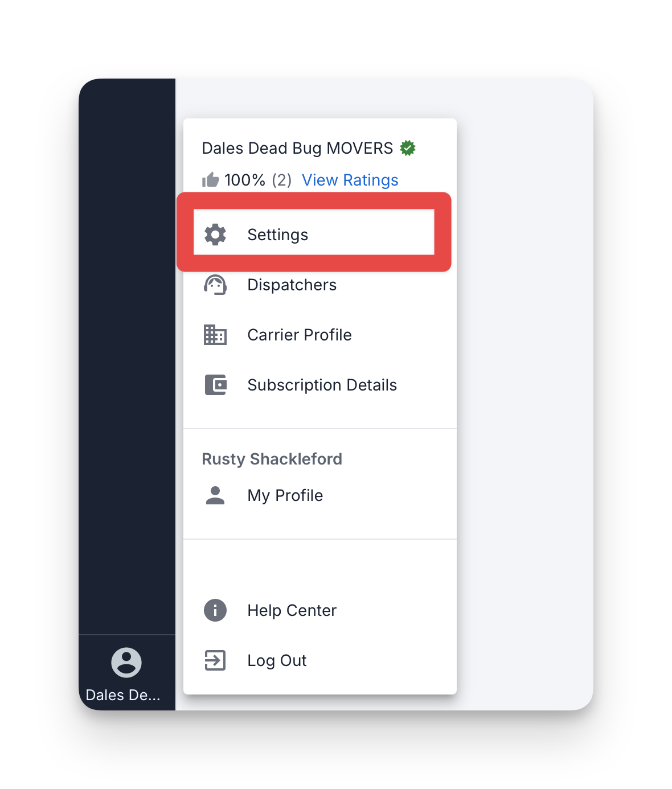Click the Log Out arrow icon

[215, 660]
